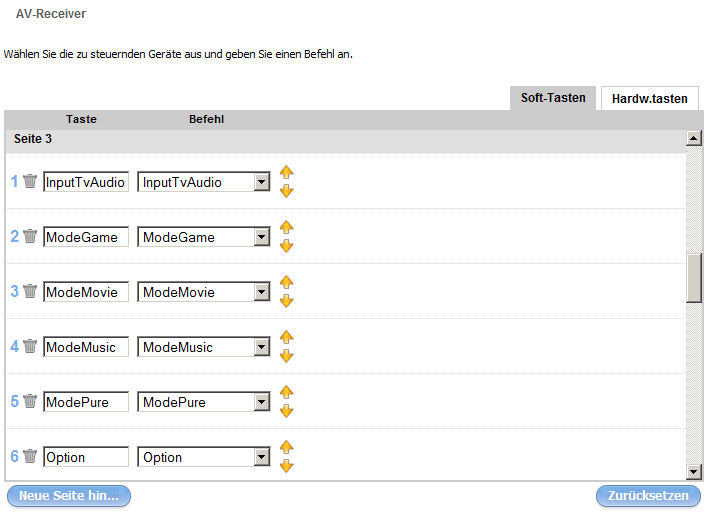Move ModePure row down one position
The width and height of the screenshot is (706, 514).
tap(286, 411)
